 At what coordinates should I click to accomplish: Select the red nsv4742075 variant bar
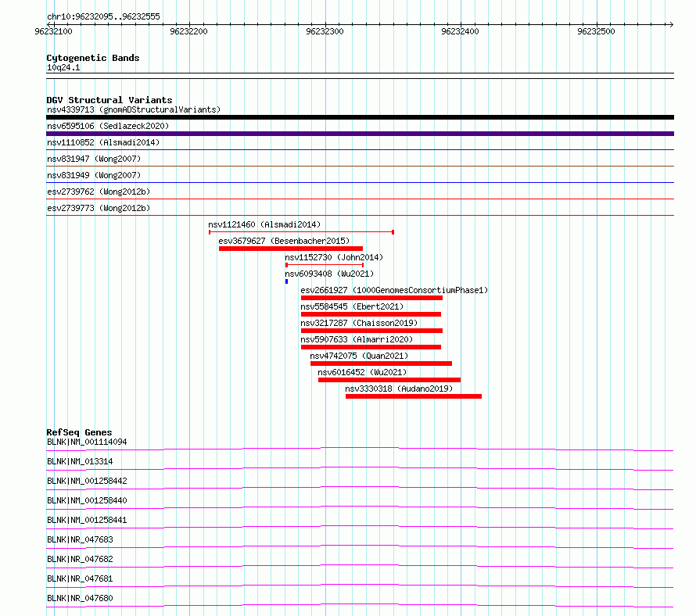(382, 364)
